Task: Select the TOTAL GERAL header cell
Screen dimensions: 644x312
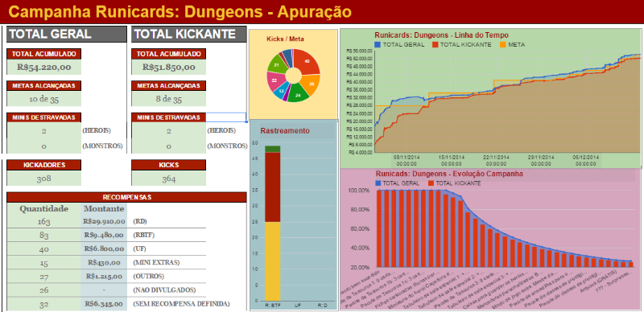Action: pos(67,35)
